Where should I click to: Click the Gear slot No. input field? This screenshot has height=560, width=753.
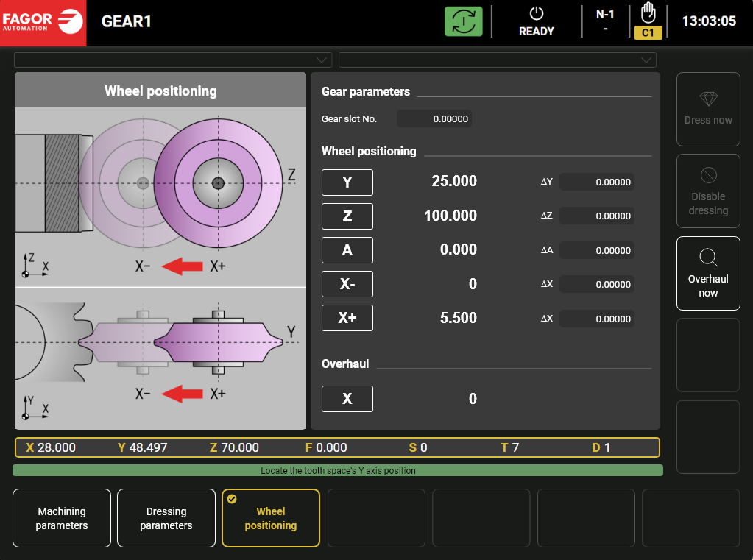click(434, 118)
